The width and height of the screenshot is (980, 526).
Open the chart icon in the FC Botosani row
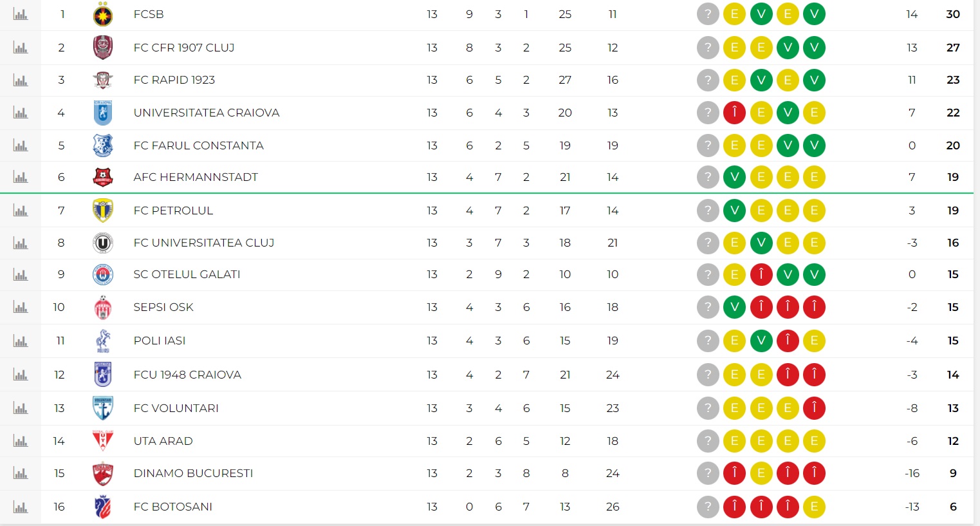click(21, 507)
